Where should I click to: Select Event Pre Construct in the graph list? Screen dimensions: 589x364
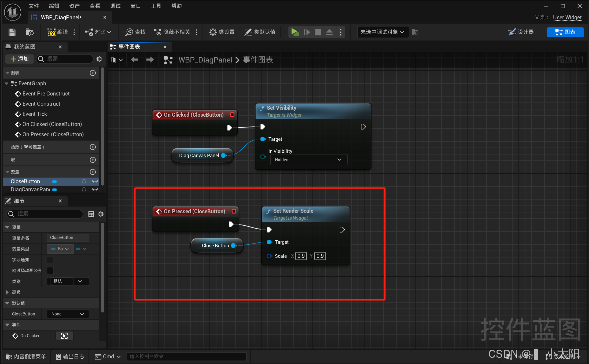coord(46,94)
